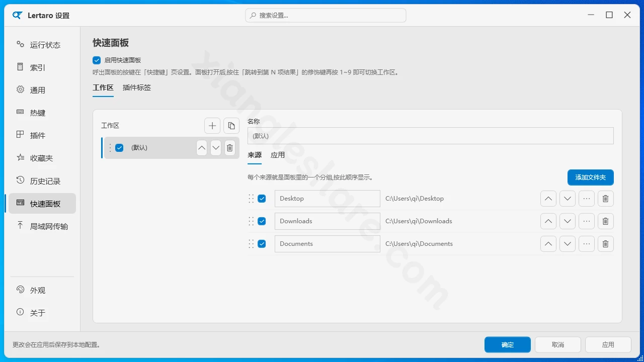Click path C:\Users\qi\Downloads
Screen dimensions: 644x362
(419, 221)
